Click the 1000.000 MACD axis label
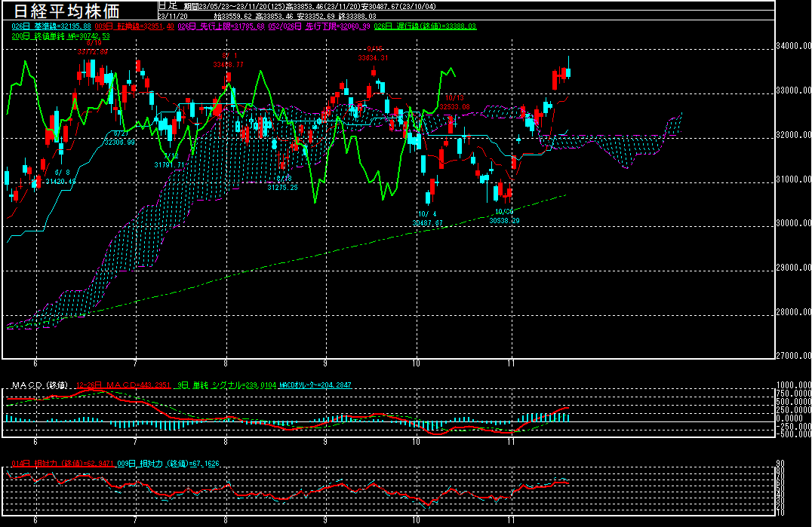This screenshot has width=812, height=527. tap(794, 385)
